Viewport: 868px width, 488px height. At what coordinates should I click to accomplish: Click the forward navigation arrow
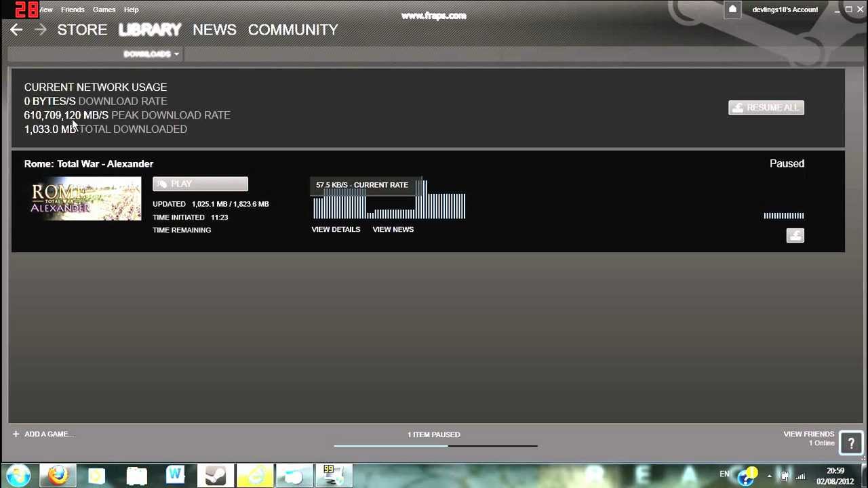coord(40,30)
